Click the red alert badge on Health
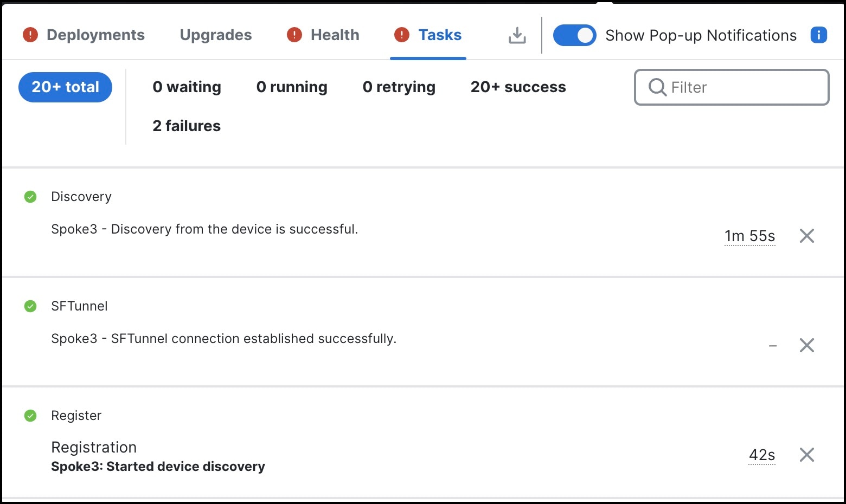This screenshot has width=846, height=504. tap(293, 35)
